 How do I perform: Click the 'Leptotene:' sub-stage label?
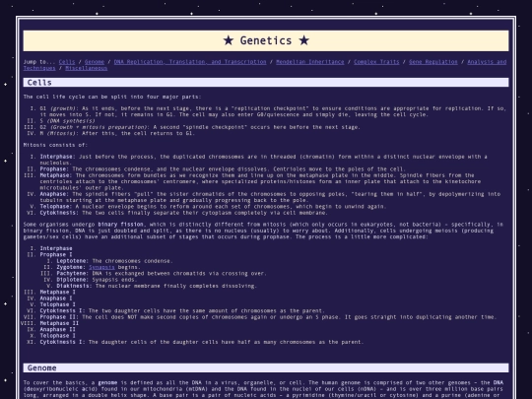coord(73,261)
